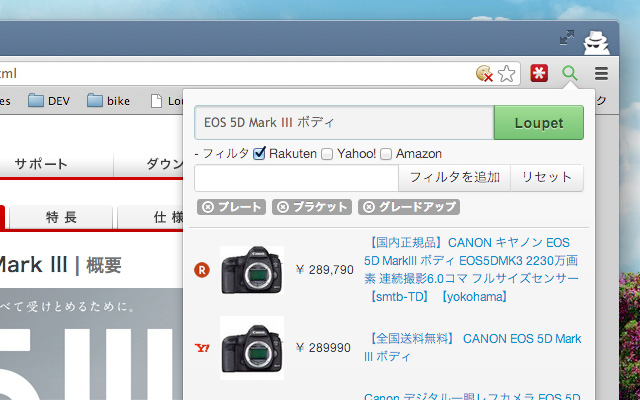Toggle fullscreen with the arrows icon
The height and width of the screenshot is (400, 640).
(x=567, y=37)
